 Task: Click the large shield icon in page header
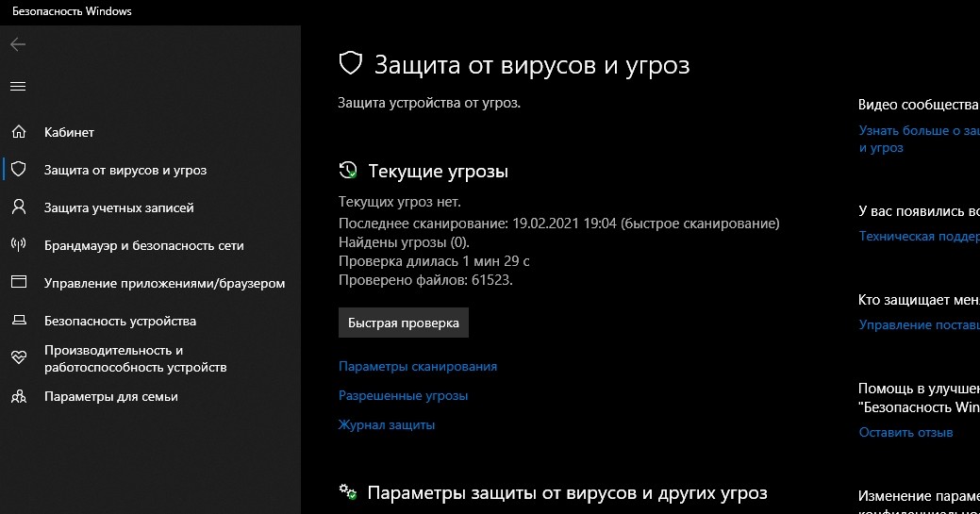[351, 63]
